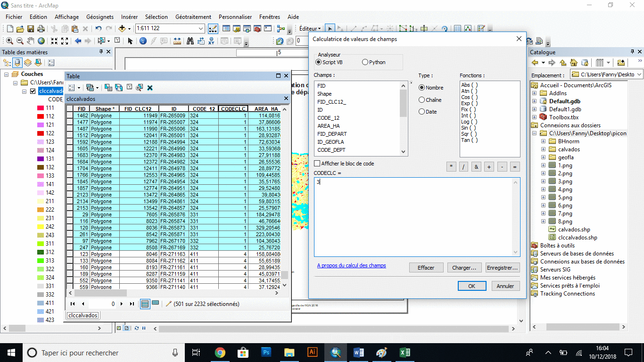Click Switch Selection in Table window toolbar
The height and width of the screenshot is (362, 644).
point(118,88)
